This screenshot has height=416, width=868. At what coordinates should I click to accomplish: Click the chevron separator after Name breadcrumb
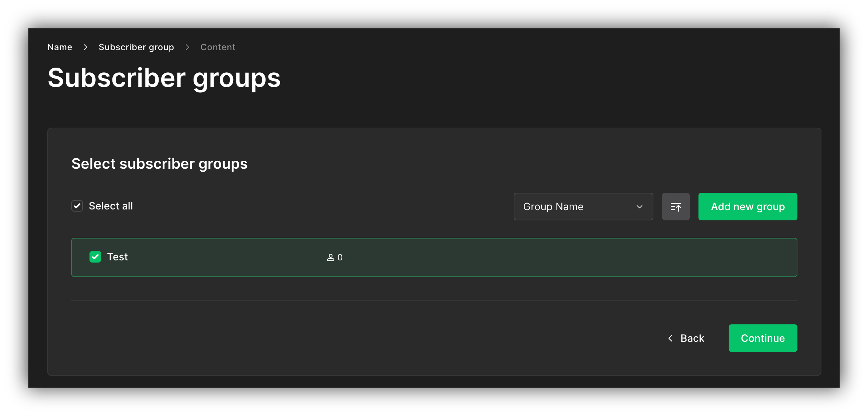click(x=85, y=47)
